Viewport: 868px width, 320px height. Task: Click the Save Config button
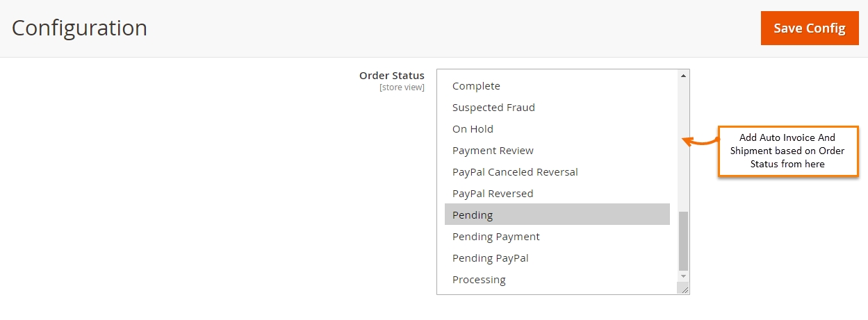click(809, 28)
